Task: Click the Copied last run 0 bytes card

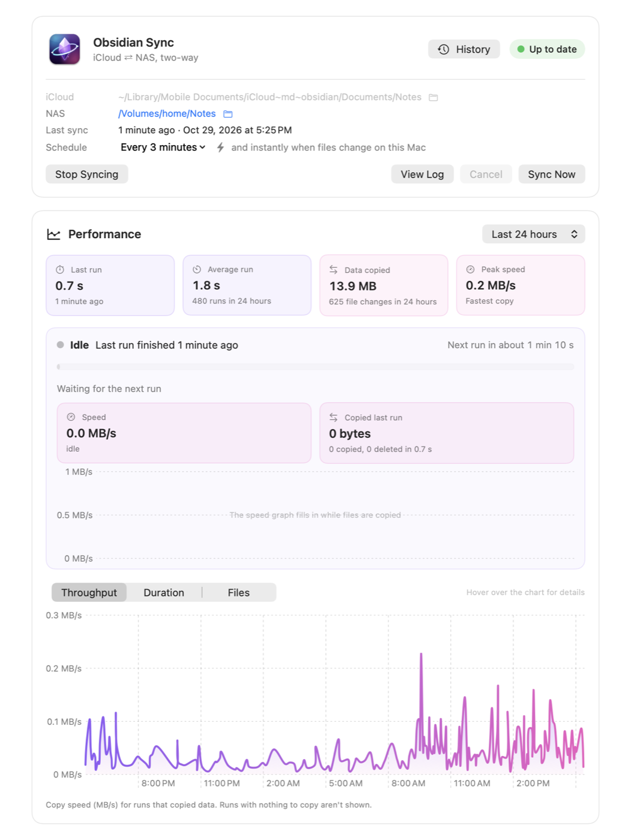Action: [447, 433]
